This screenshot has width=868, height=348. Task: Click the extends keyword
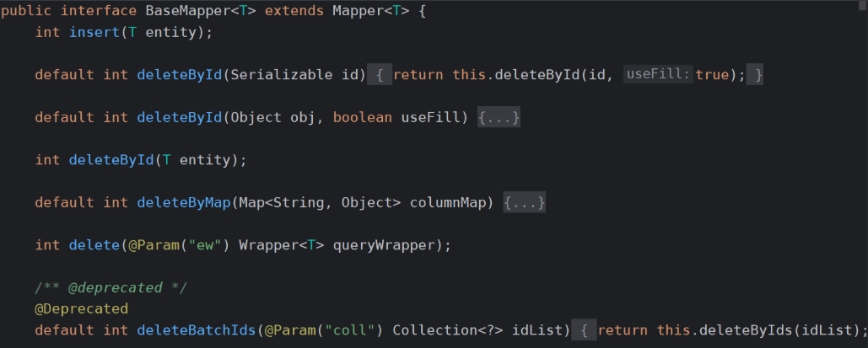coord(294,11)
